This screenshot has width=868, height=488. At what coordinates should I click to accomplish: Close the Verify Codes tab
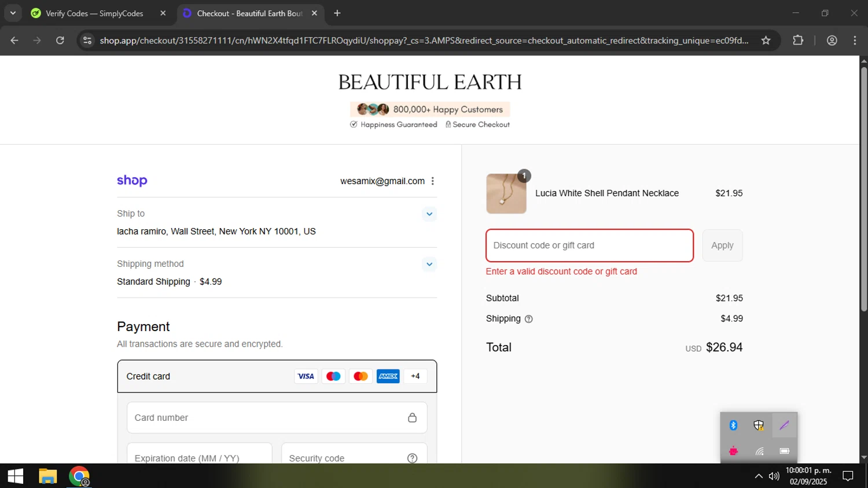pos(163,13)
